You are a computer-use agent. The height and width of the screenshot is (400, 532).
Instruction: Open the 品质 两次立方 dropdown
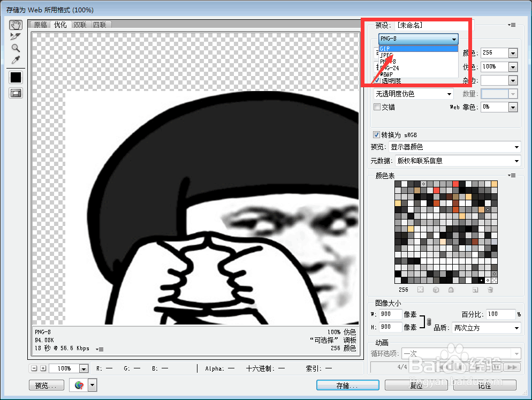pos(487,328)
